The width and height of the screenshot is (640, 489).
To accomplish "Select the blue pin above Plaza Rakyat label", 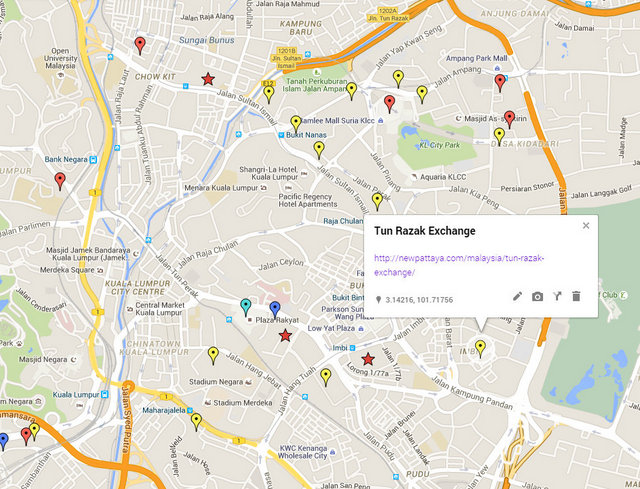I will [275, 310].
